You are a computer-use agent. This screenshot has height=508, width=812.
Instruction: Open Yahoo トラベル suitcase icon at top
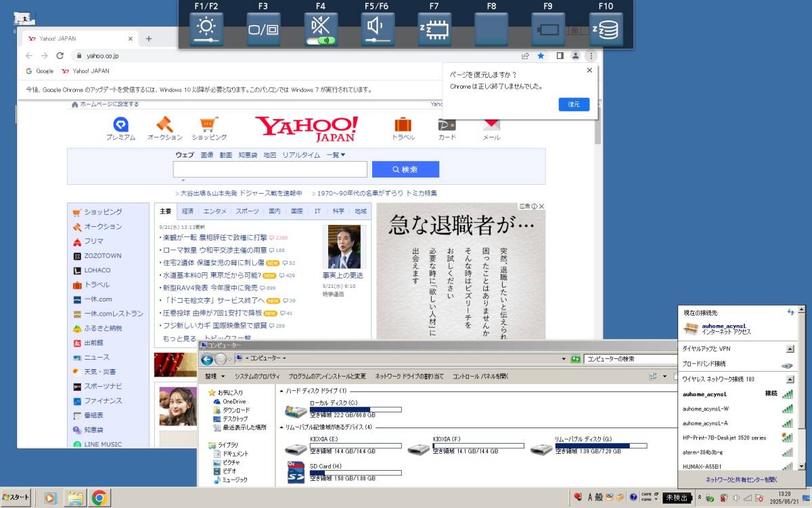tap(403, 128)
